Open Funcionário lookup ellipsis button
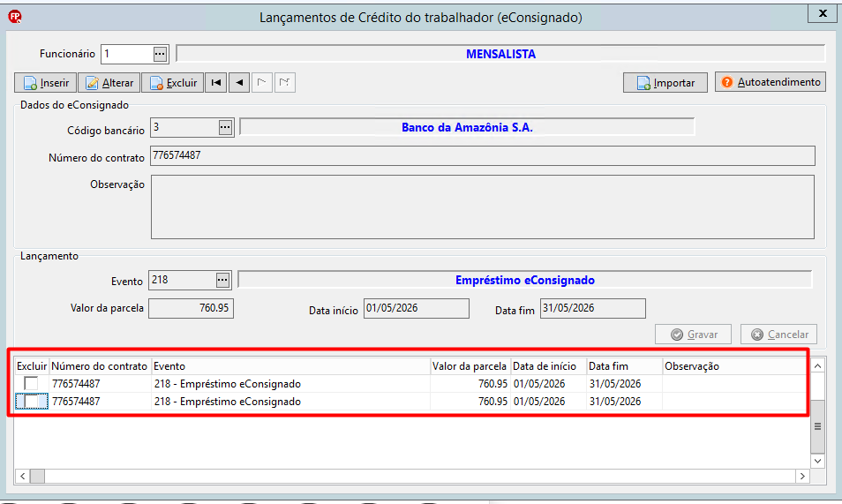 160,54
